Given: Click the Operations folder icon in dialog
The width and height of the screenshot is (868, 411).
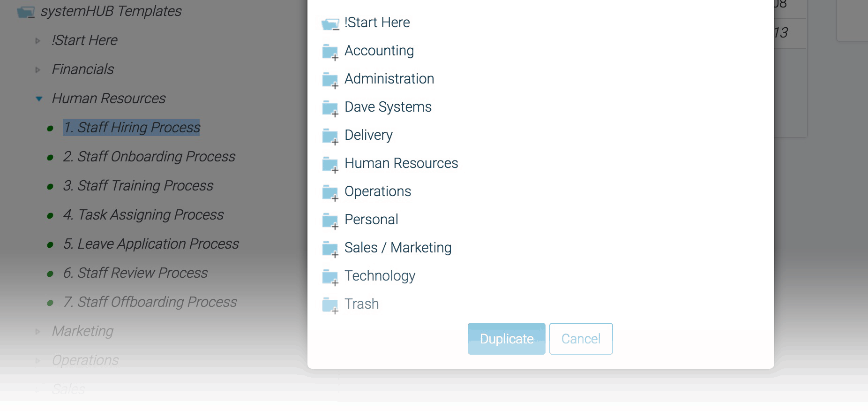Looking at the screenshot, I should (x=330, y=192).
